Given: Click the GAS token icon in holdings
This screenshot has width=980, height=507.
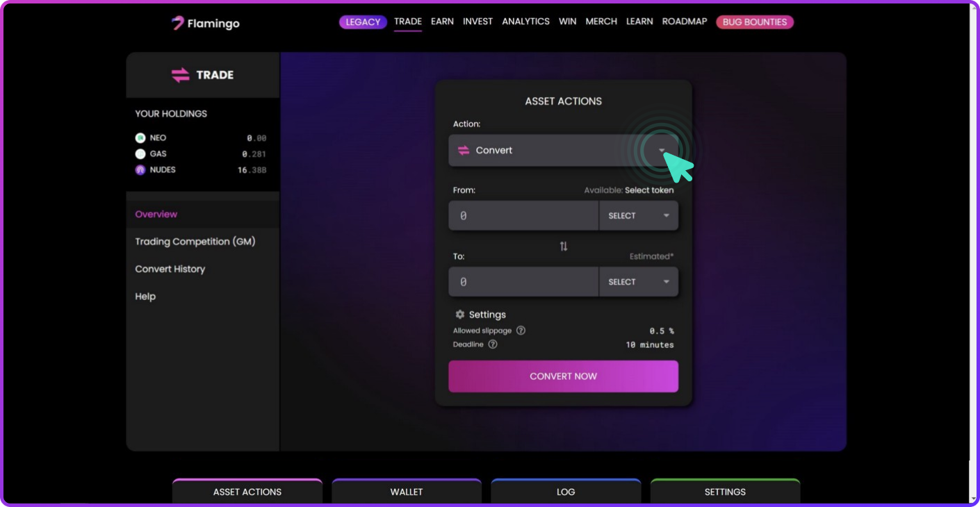Looking at the screenshot, I should point(140,153).
